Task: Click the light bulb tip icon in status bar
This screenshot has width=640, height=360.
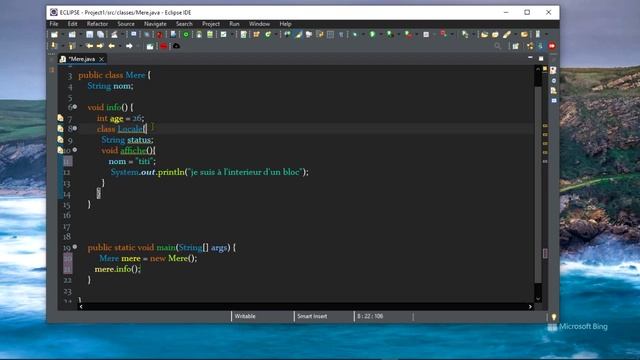Action: pos(553,317)
